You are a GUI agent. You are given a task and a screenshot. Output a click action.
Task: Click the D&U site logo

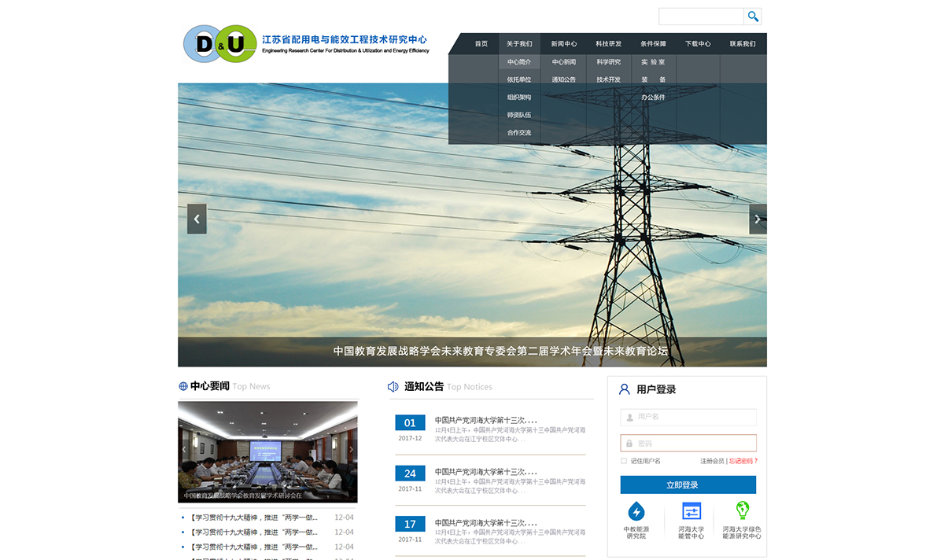click(x=219, y=43)
